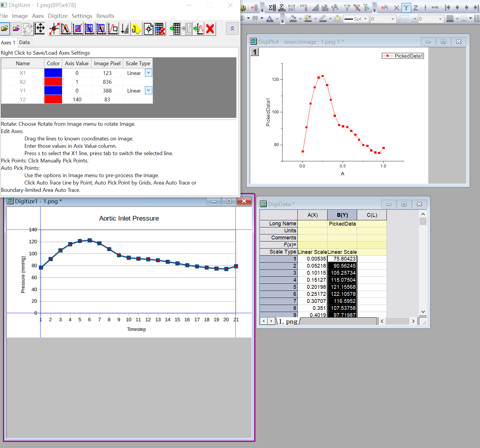Select the Axes 1 tab
This screenshot has width=480, height=448.
point(8,43)
